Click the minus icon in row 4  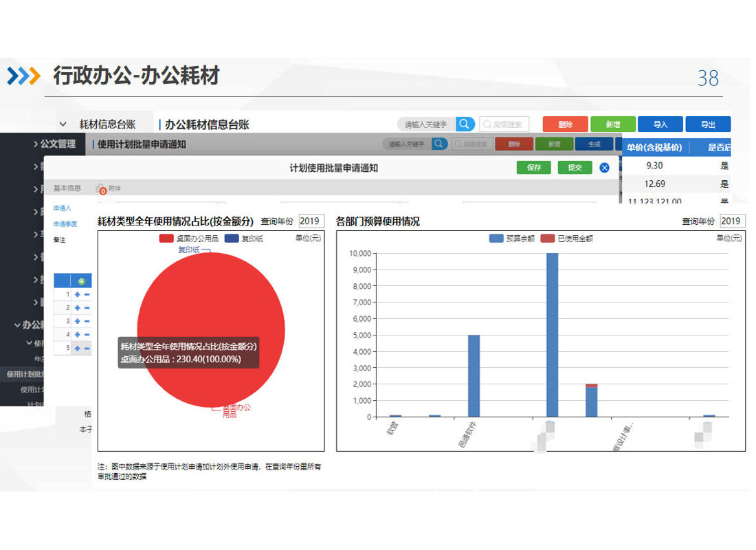87,334
